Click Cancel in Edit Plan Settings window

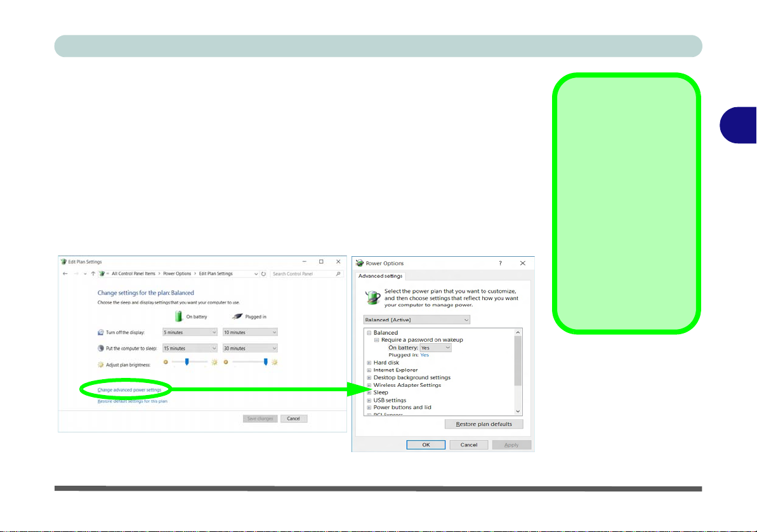pos(294,418)
